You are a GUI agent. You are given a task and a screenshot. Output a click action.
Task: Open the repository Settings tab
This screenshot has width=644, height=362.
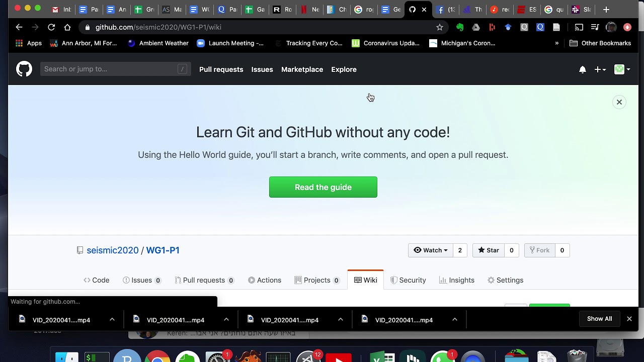(505, 280)
